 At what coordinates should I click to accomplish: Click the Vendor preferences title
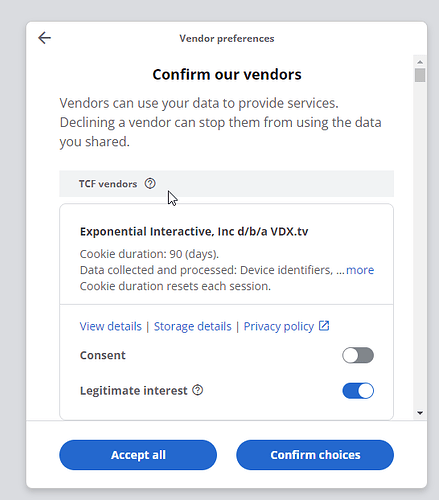coord(227,38)
